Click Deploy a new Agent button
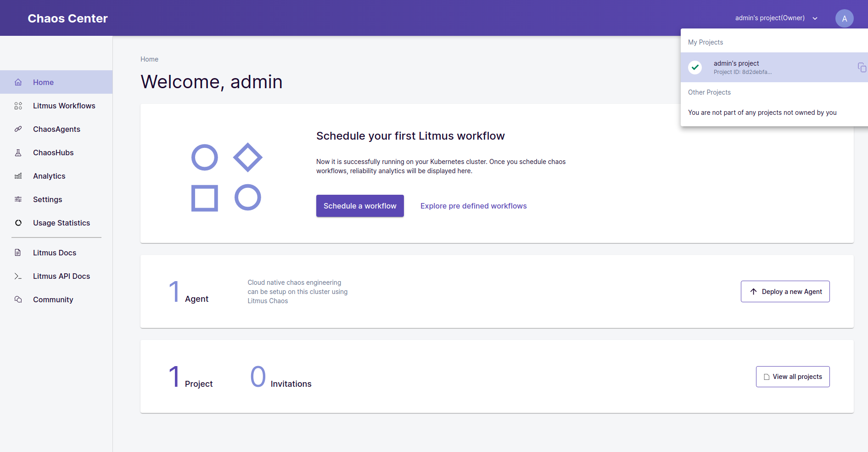 pyautogui.click(x=785, y=292)
